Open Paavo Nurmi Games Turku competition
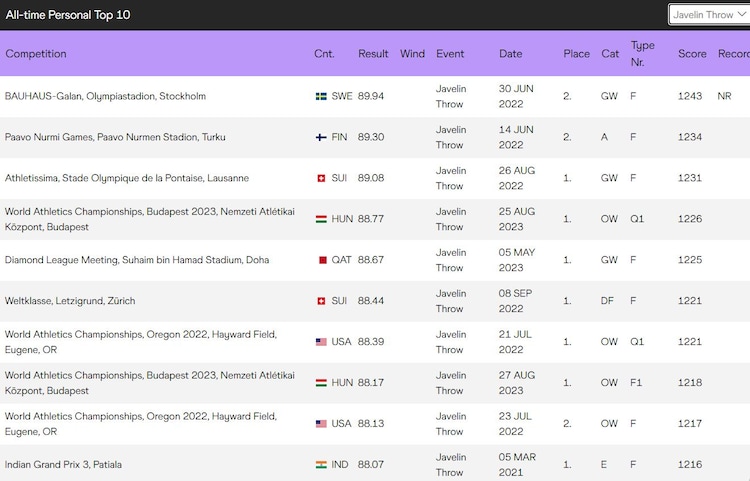This screenshot has width=750, height=481. [x=103, y=137]
